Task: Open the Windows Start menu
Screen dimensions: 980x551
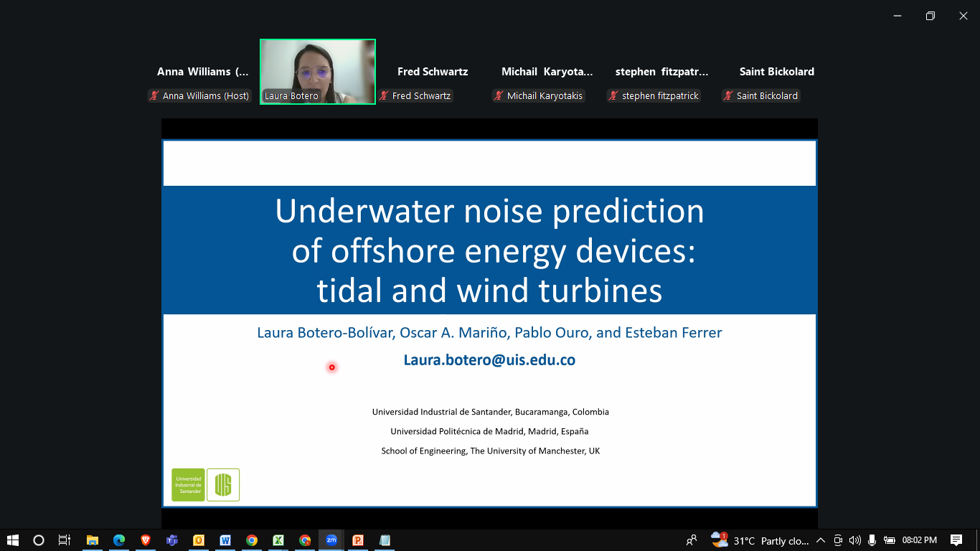Action: 13,540
